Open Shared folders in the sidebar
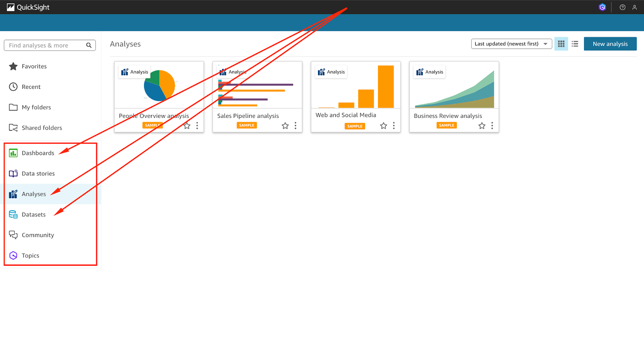The image size is (644, 349). pyautogui.click(x=42, y=128)
